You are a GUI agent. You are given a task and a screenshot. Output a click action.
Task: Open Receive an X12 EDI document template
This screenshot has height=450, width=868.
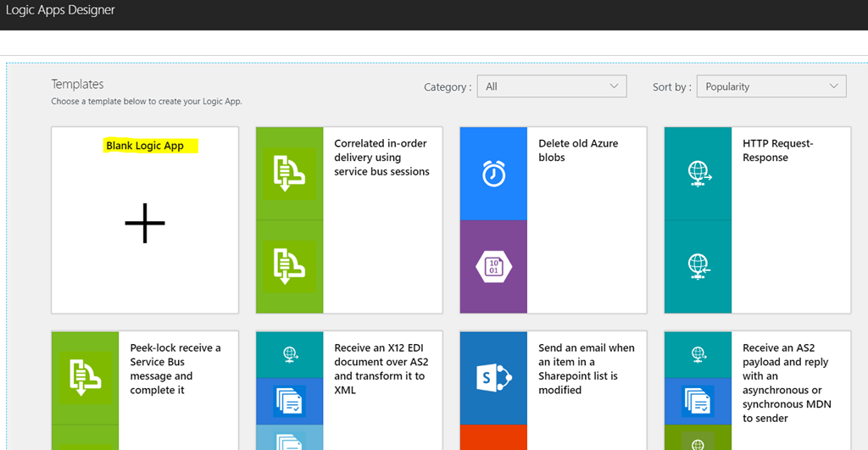(379, 369)
